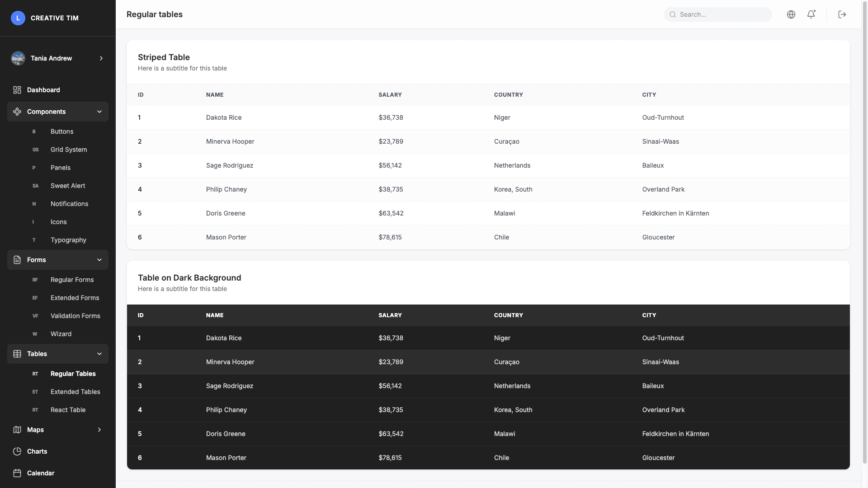Collapse the Forms section

point(99,260)
